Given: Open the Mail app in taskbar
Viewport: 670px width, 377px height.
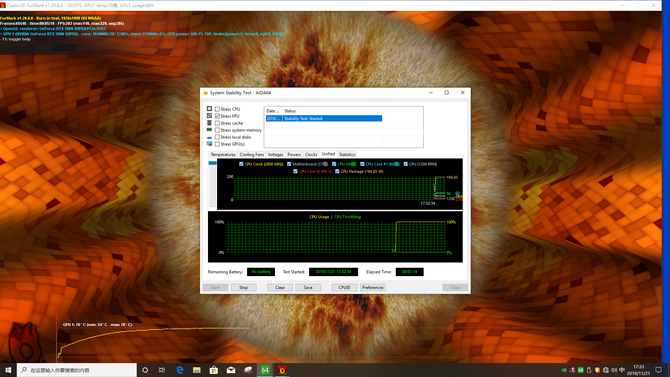Looking at the screenshot, I should 231,370.
